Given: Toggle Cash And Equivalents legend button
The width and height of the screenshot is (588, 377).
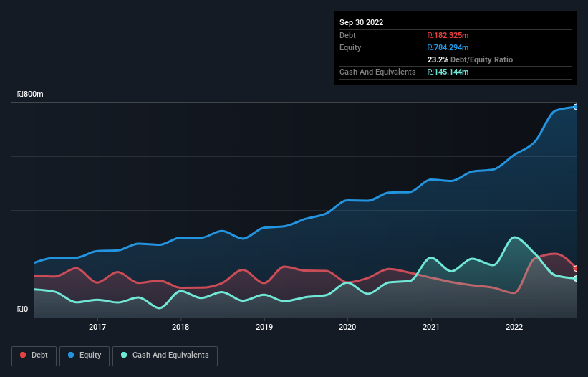Looking at the screenshot, I should pos(165,355).
